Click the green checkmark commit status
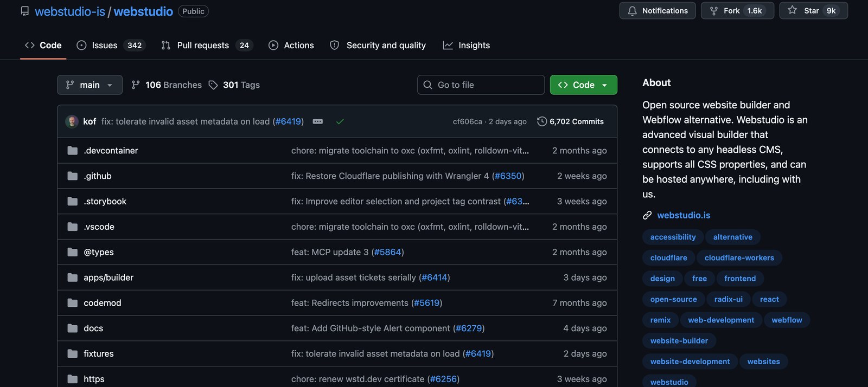This screenshot has width=868, height=387. tap(340, 121)
